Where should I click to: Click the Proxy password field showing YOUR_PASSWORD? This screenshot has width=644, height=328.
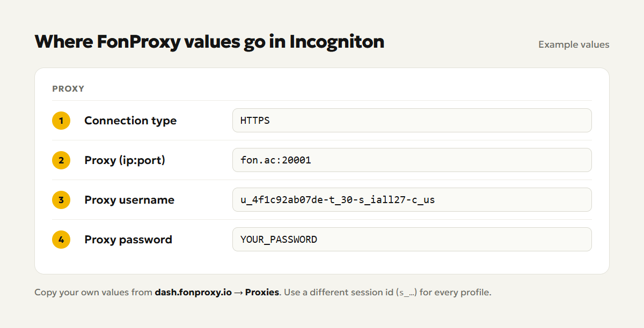(412, 240)
